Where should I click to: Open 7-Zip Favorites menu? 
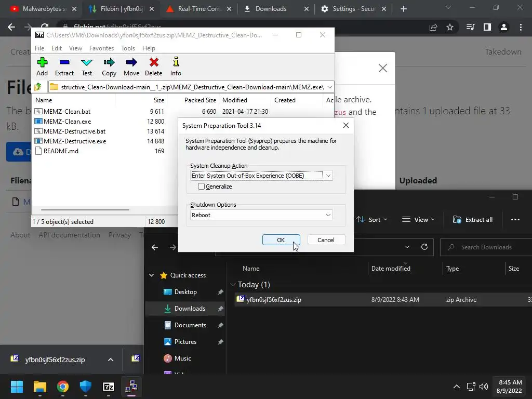click(101, 48)
